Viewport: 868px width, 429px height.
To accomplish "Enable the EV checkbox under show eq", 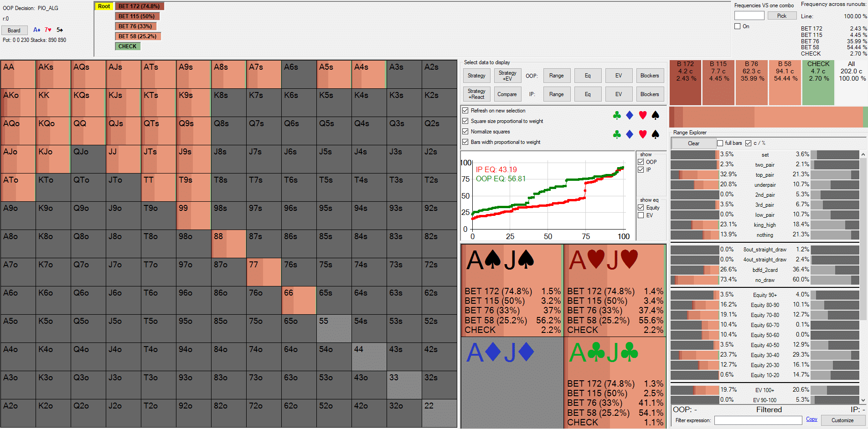I will click(x=641, y=215).
